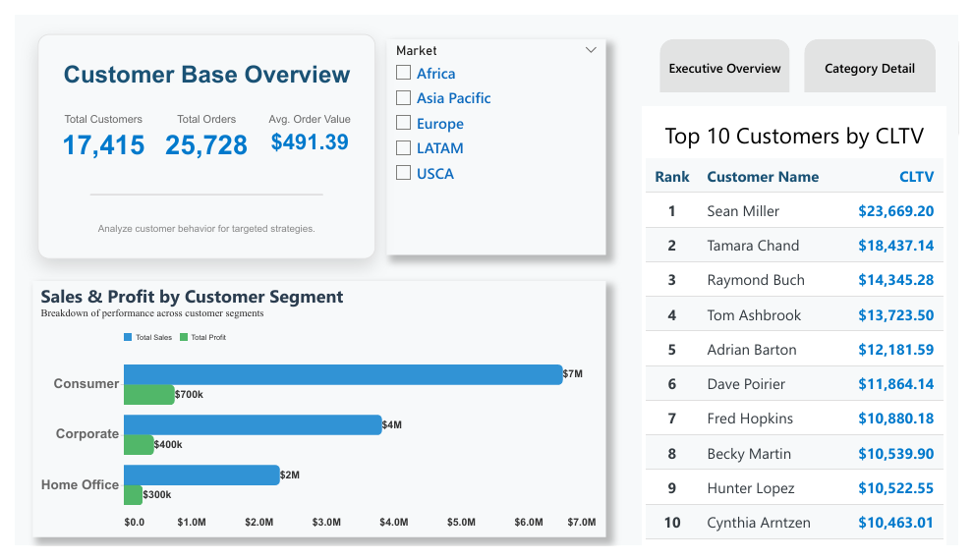Sort by the CLTV column header
The height and width of the screenshot is (560, 973).
click(916, 177)
